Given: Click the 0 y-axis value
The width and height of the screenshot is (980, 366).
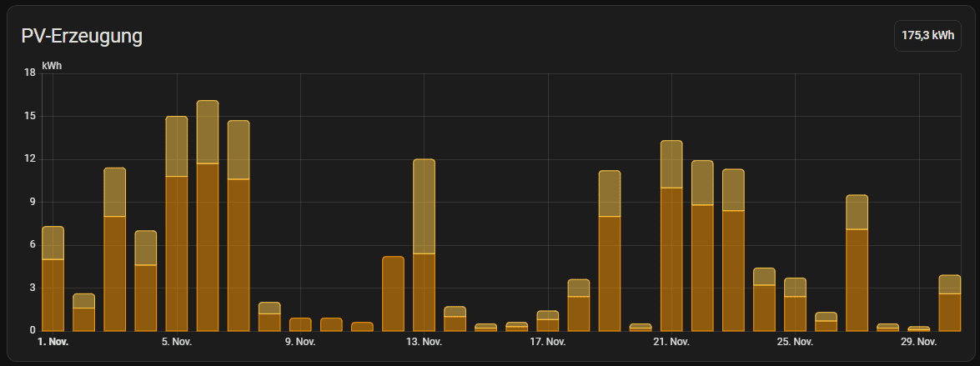Looking at the screenshot, I should [x=33, y=330].
